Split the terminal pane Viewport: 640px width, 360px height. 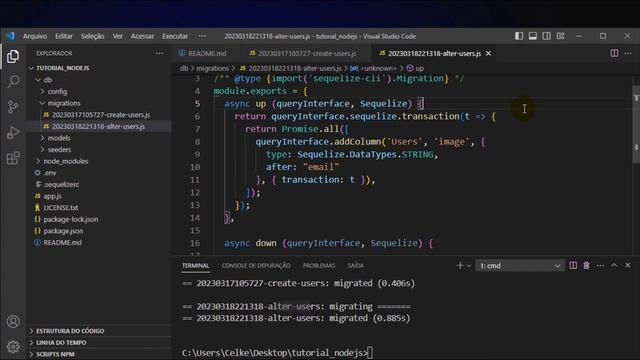573,265
